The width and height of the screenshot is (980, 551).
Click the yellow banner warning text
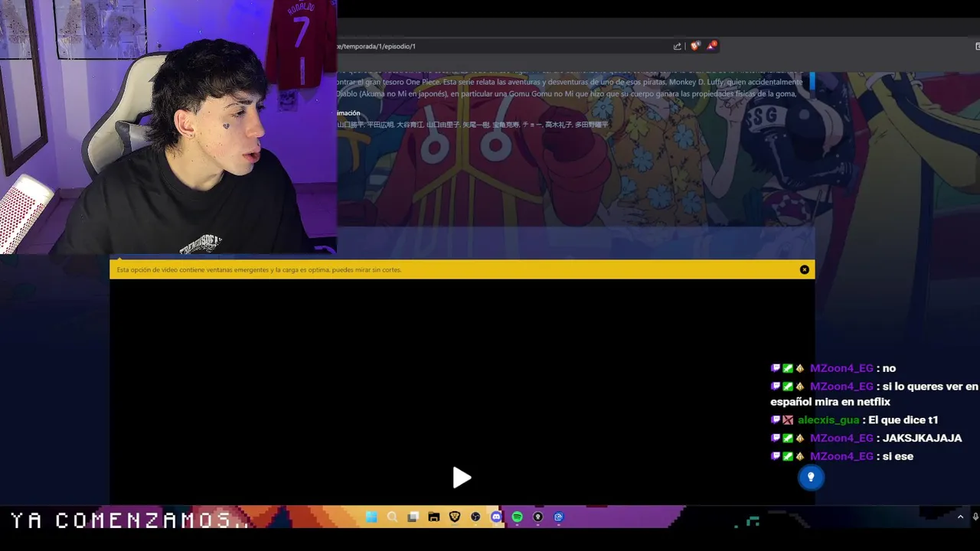pyautogui.click(x=259, y=270)
